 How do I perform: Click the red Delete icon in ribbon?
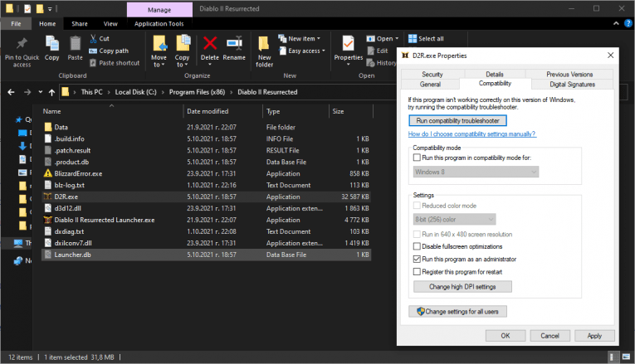[x=211, y=43]
